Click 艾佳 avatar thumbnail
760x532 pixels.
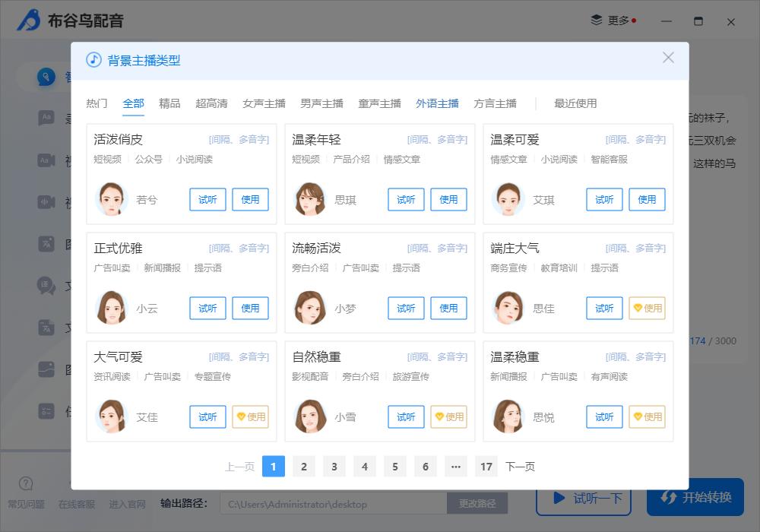click(112, 416)
